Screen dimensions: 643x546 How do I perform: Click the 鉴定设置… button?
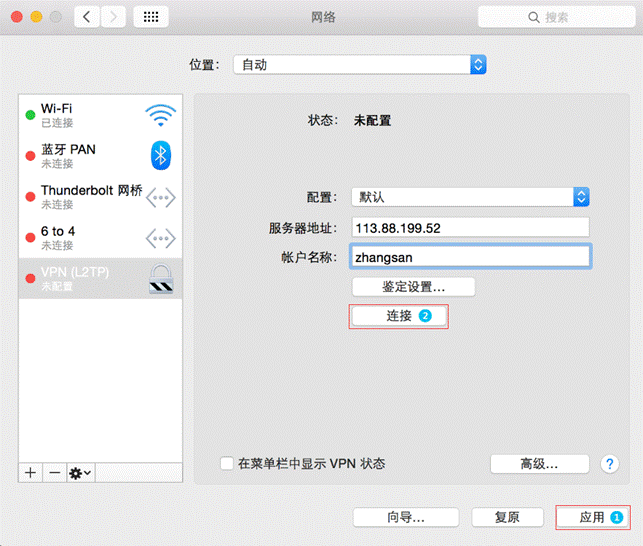413,287
